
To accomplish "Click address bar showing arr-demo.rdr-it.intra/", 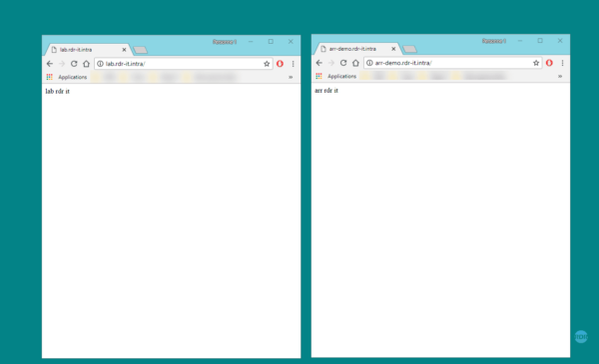I will pos(452,63).
